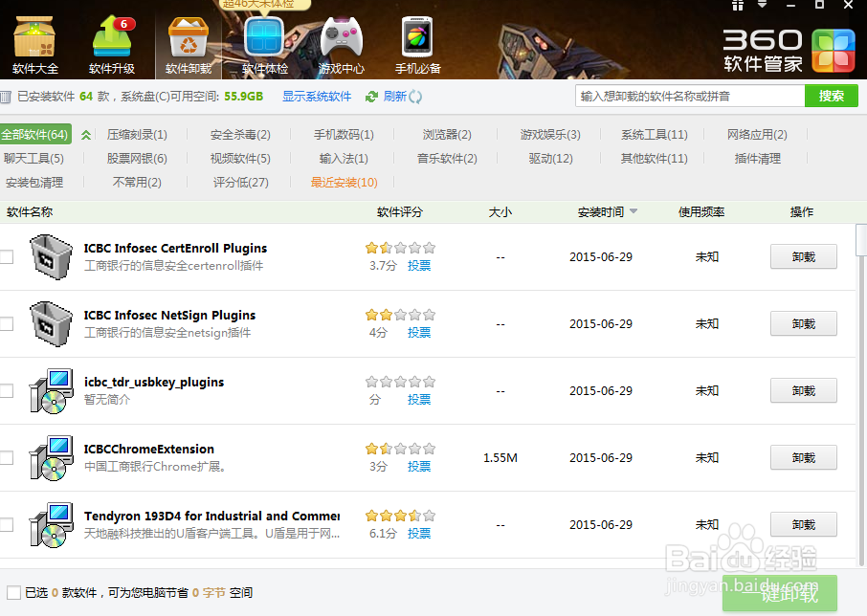
Task: Select the 不常用(2) category
Action: pos(137,183)
